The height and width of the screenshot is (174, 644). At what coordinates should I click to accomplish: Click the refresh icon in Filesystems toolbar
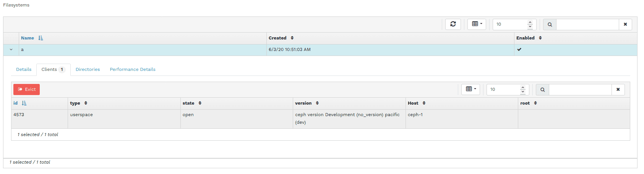453,24
